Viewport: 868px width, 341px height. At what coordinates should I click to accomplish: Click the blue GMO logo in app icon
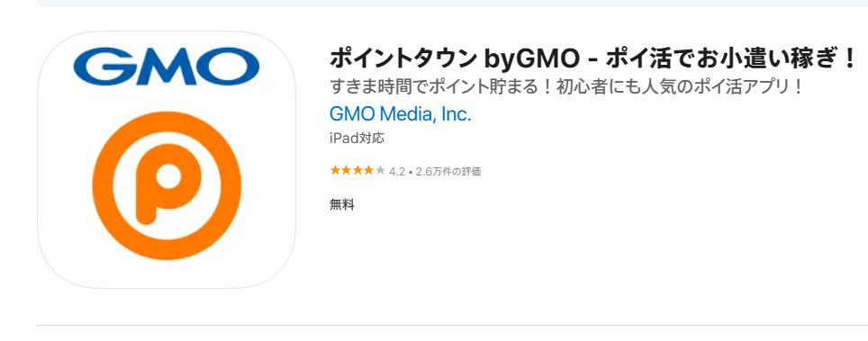[166, 67]
